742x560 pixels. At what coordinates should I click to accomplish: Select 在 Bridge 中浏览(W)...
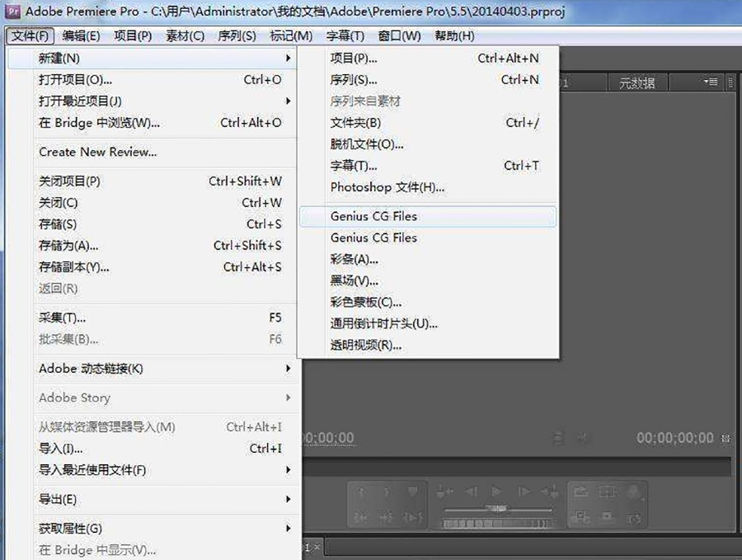(x=153, y=123)
